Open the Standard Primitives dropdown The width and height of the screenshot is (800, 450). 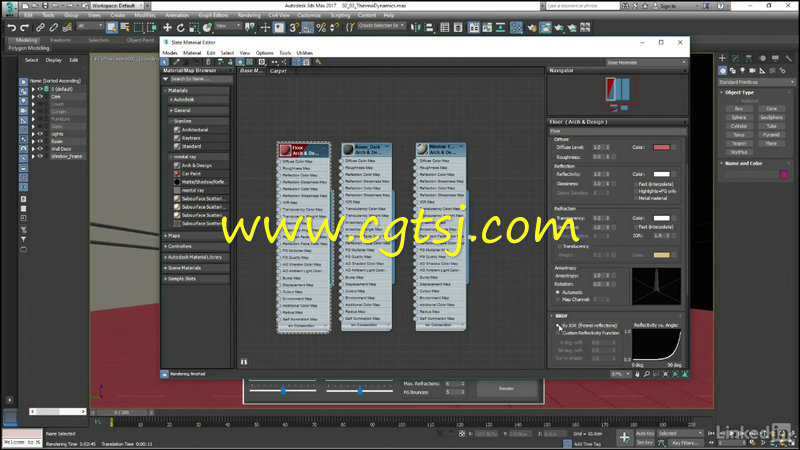[x=756, y=82]
